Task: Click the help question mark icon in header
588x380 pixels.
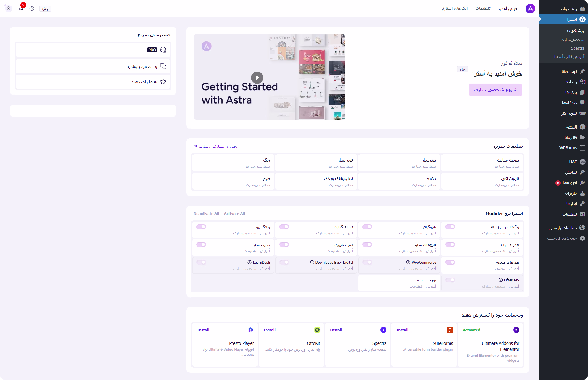Action: click(x=32, y=9)
